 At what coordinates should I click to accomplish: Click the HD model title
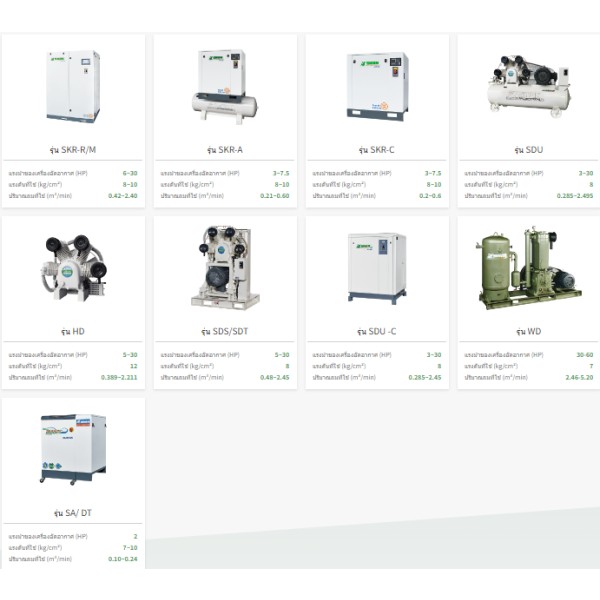click(73, 331)
